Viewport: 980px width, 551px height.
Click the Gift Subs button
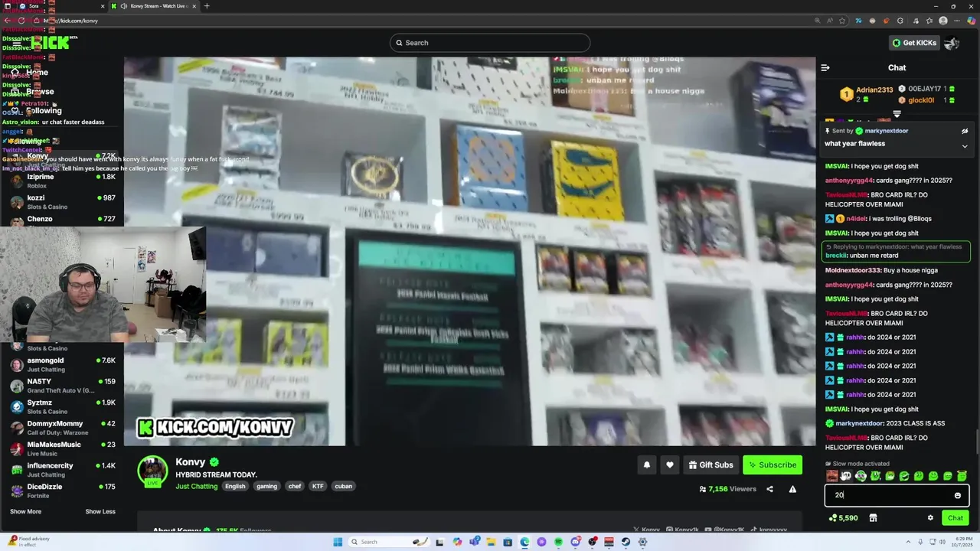tap(710, 465)
